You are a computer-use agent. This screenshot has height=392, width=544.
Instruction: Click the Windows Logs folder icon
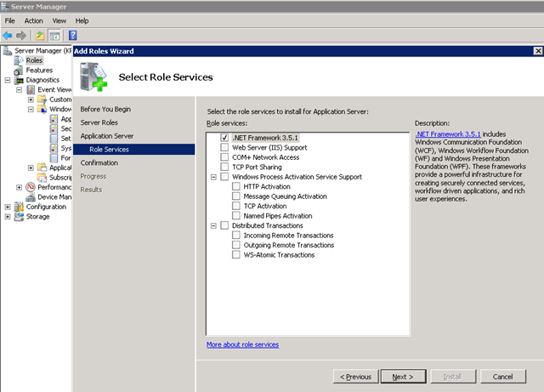pyautogui.click(x=42, y=110)
